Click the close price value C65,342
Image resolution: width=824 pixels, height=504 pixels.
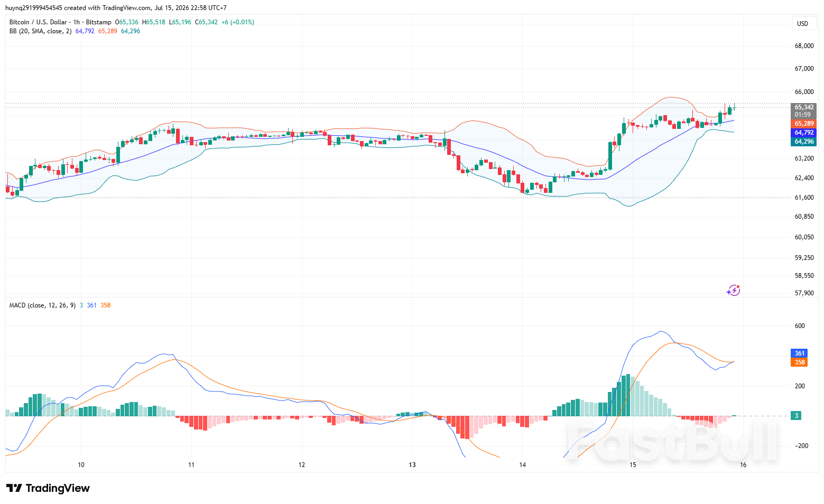[207, 22]
